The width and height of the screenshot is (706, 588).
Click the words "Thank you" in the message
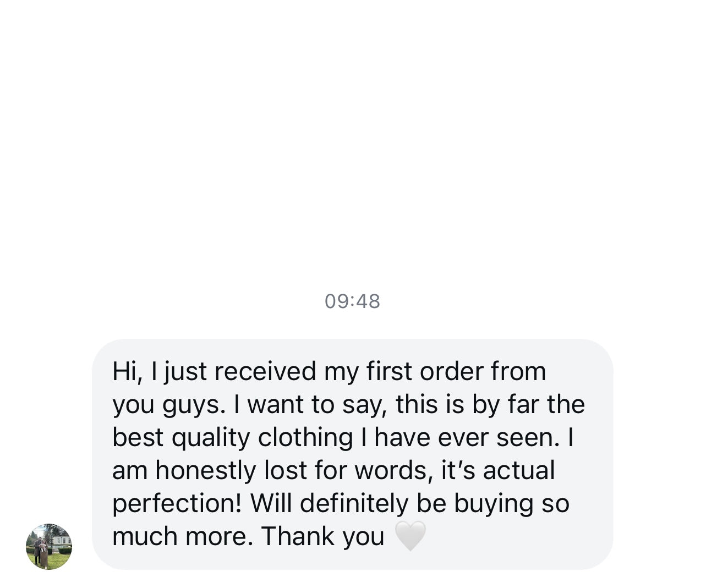(x=322, y=536)
